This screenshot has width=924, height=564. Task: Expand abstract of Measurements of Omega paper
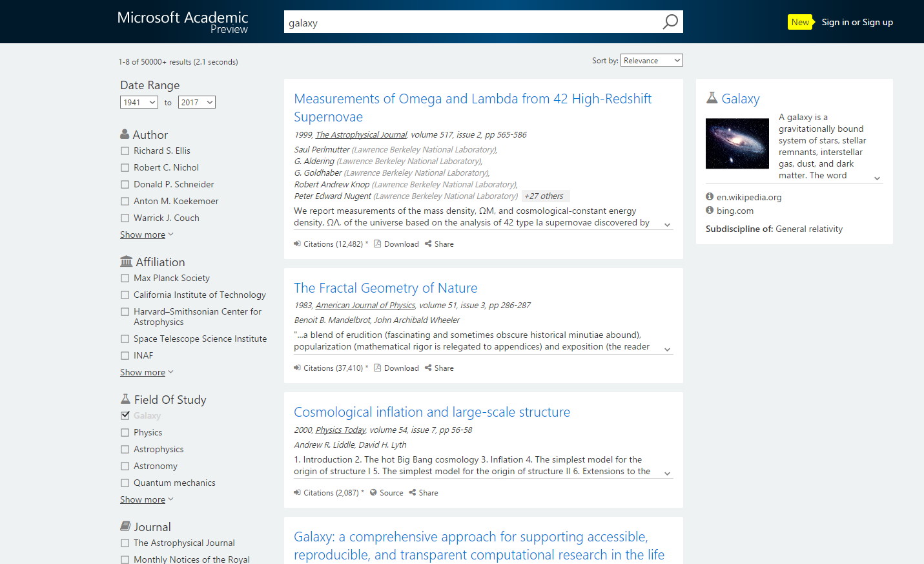pos(667,225)
